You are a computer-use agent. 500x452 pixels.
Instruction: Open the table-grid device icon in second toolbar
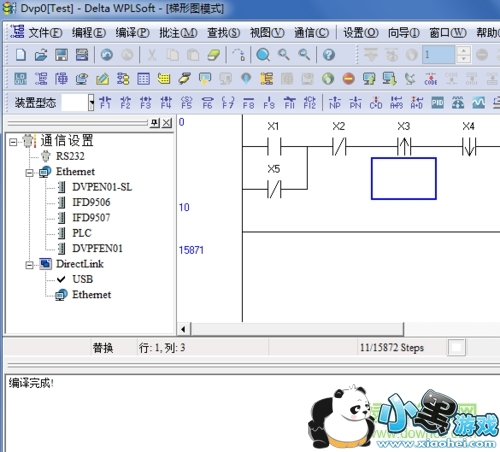coord(144,79)
